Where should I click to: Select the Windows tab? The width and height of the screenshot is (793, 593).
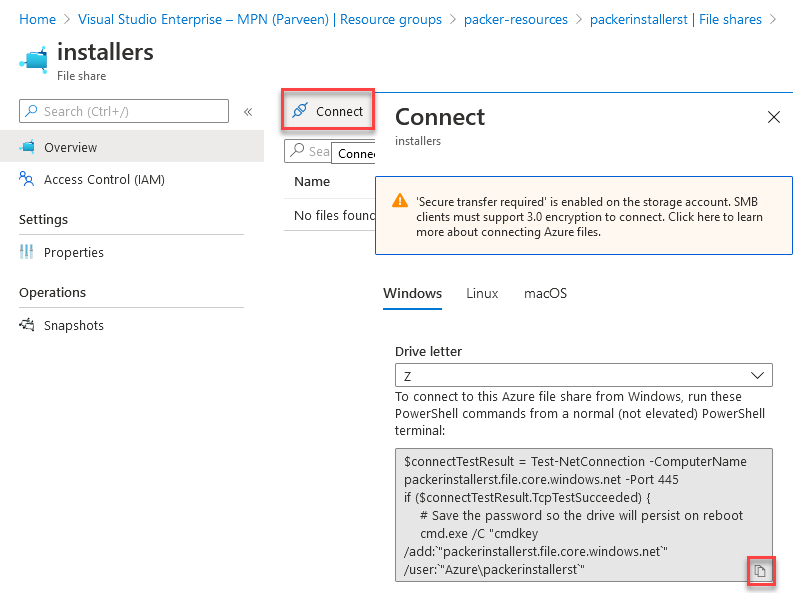pyautogui.click(x=412, y=293)
